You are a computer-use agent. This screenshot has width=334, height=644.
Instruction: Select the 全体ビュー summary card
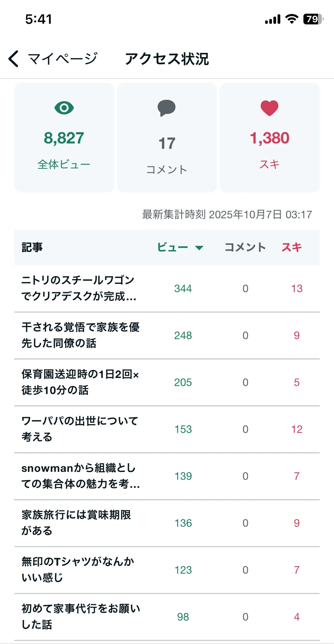click(x=64, y=138)
